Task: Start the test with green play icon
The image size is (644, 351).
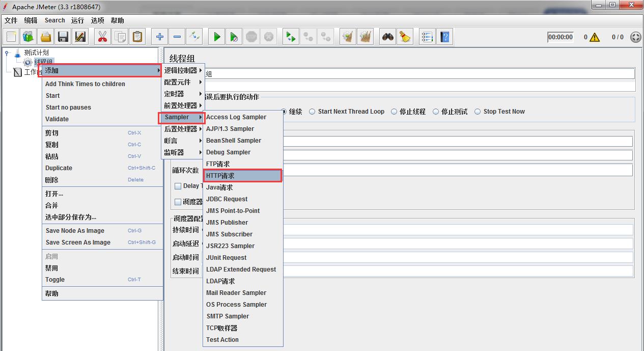Action: point(217,37)
